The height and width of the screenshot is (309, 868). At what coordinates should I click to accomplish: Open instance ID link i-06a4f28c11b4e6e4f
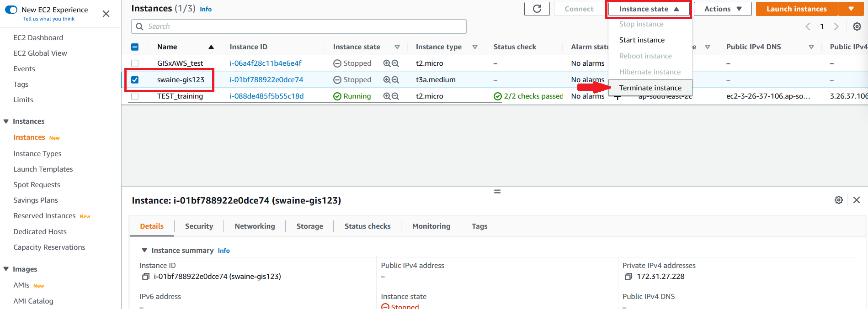pos(266,63)
